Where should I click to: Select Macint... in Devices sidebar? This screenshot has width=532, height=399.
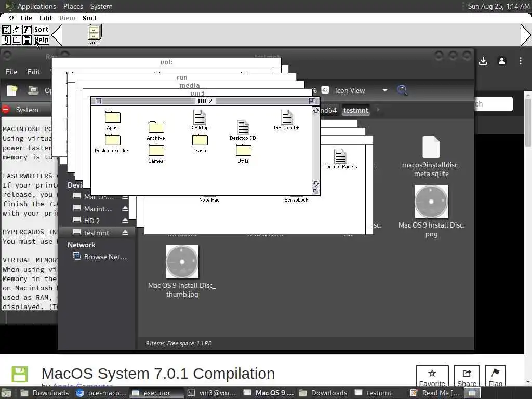click(x=98, y=209)
